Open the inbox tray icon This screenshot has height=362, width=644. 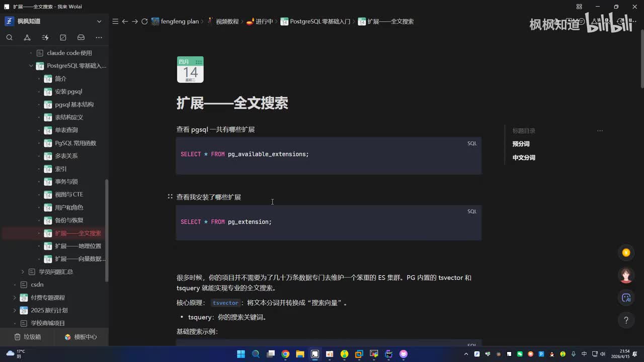click(x=81, y=37)
